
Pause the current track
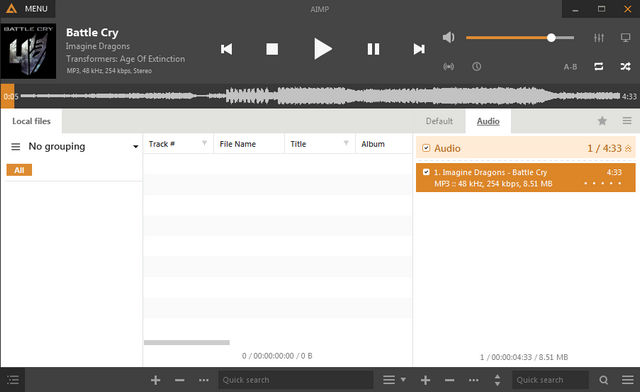373,49
